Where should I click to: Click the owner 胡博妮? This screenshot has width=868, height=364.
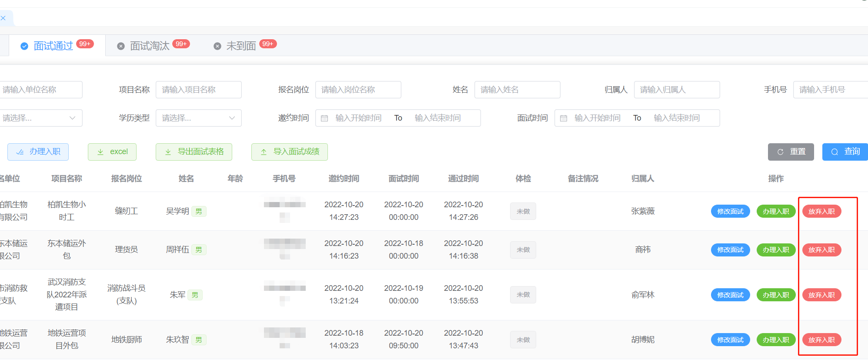pos(643,340)
